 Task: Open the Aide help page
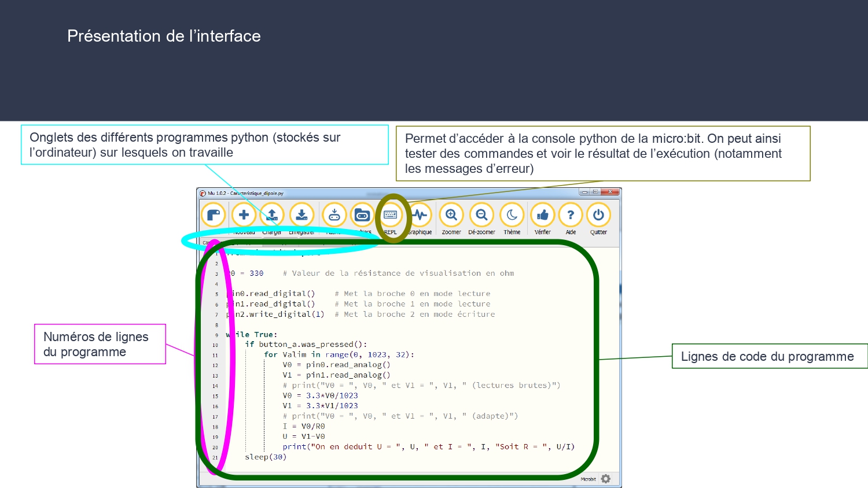pos(571,215)
